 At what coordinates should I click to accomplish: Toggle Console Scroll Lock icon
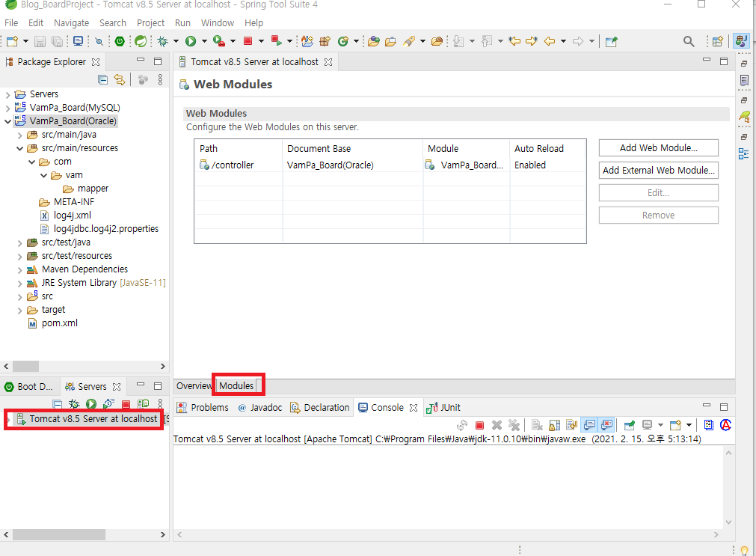click(554, 425)
